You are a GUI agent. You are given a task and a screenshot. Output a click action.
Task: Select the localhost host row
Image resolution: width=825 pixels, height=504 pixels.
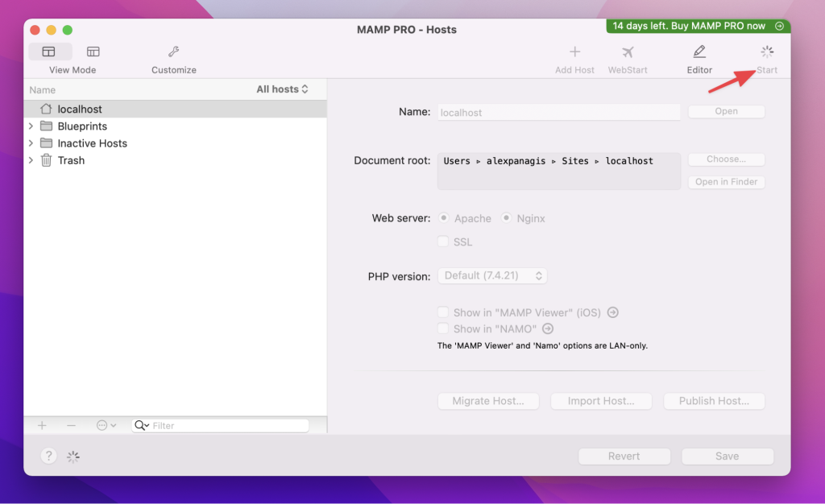coord(175,109)
